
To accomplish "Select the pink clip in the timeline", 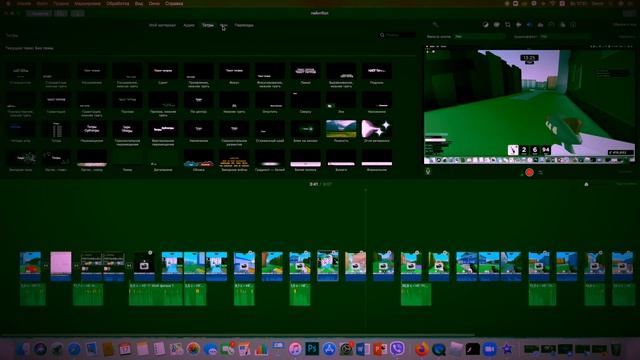I will click(61, 266).
